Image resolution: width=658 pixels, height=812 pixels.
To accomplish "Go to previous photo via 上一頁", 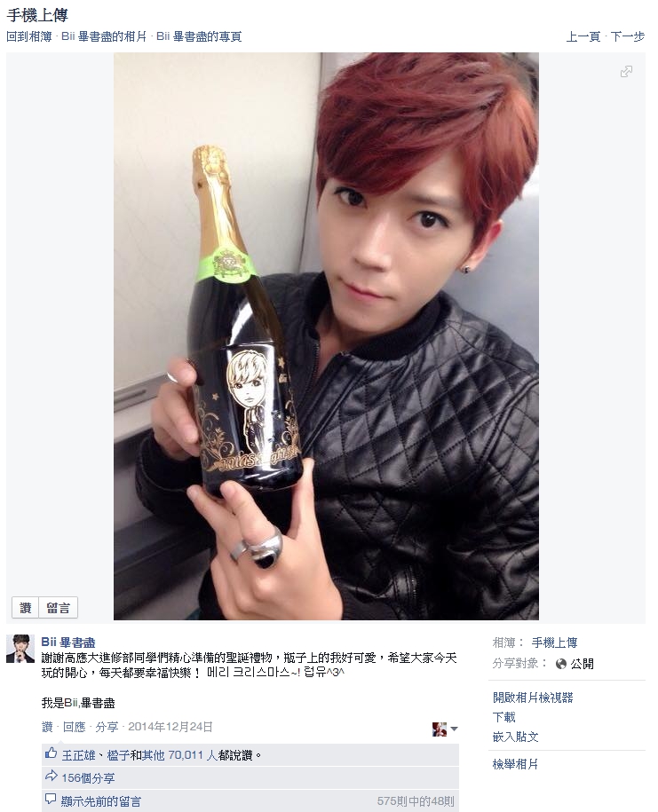I will (583, 36).
